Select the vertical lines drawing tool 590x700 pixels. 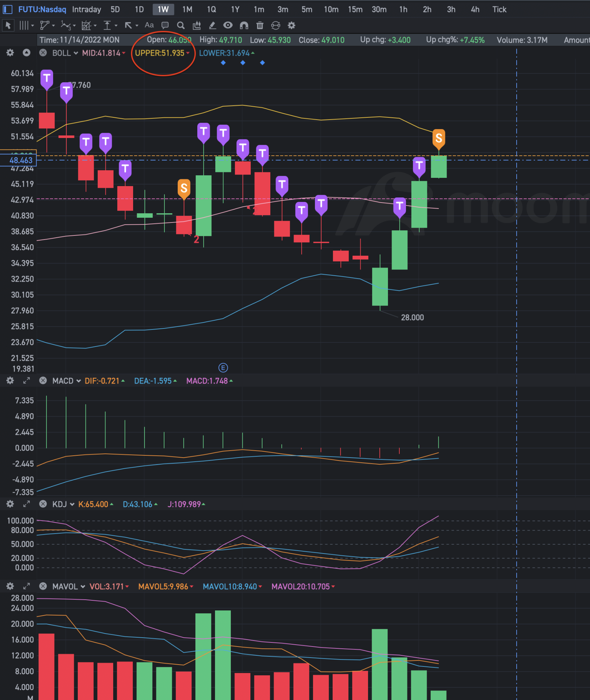tap(24, 25)
